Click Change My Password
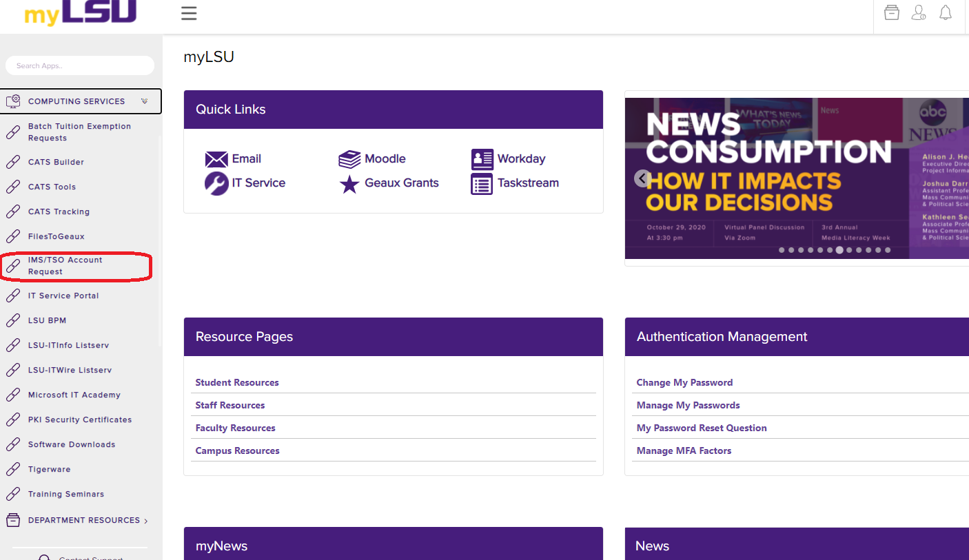 [684, 382]
